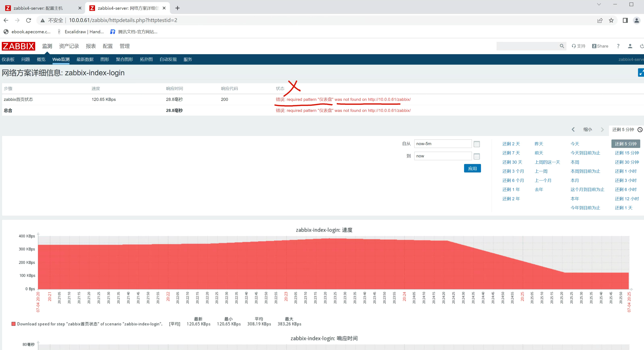Open the calendar picker beside 到 field
644x350 pixels.
click(x=477, y=156)
